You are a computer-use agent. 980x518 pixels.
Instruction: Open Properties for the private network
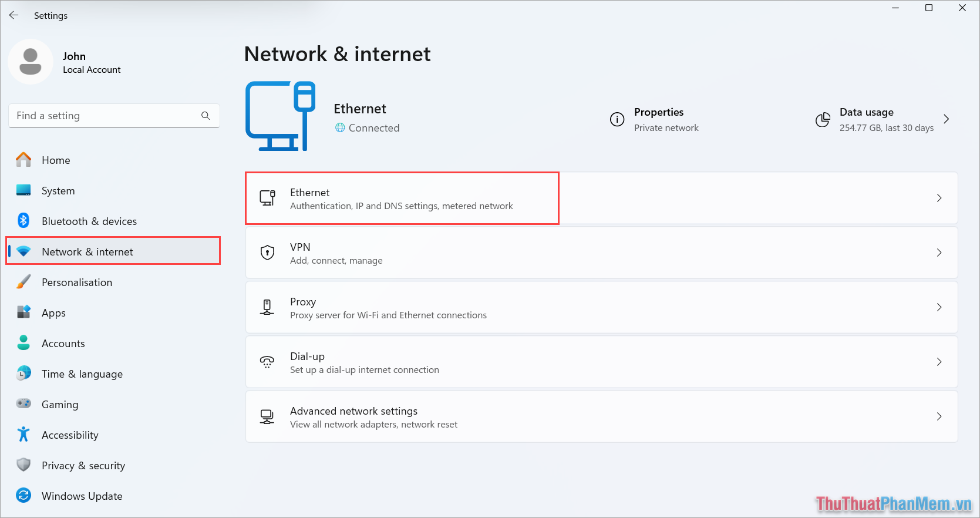pos(658,119)
